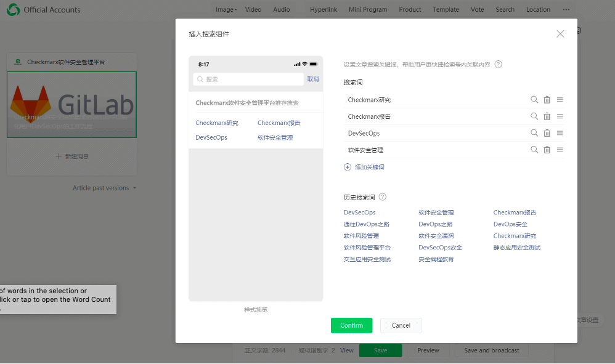Click the search icon in the DevSecOps keyword row
615x364 pixels.
point(534,133)
